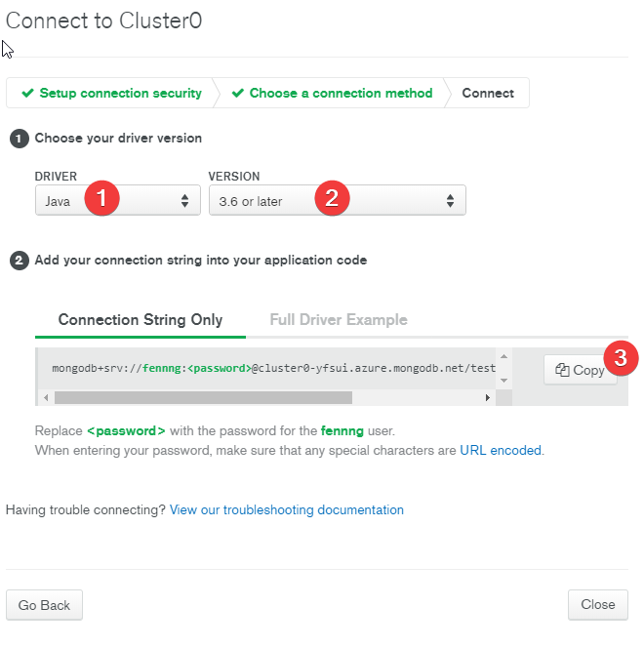This screenshot has height=648, width=644.
Task: Click the right arrow of horizontal scrollbar
Action: 488,397
